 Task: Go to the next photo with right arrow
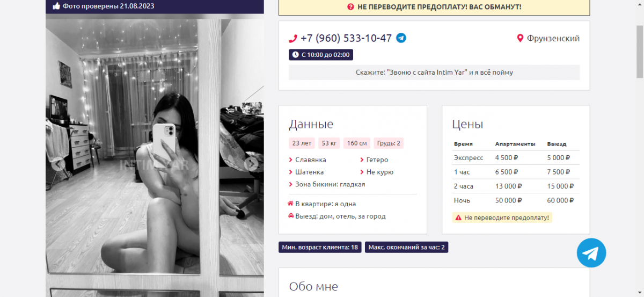pos(251,164)
